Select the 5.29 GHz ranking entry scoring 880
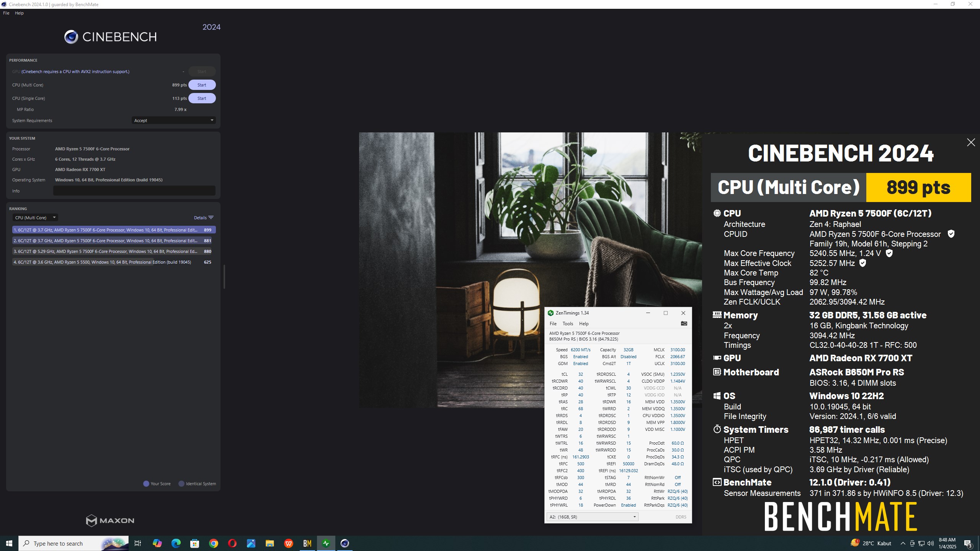 pyautogui.click(x=112, y=251)
